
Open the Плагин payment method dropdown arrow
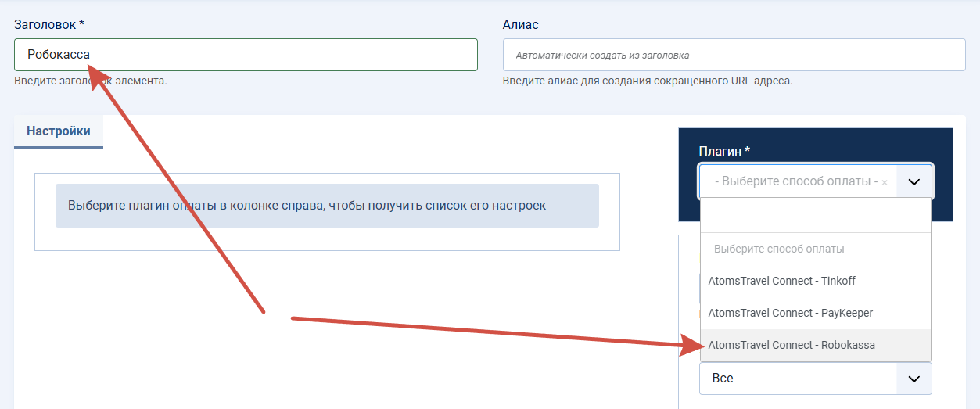914,181
